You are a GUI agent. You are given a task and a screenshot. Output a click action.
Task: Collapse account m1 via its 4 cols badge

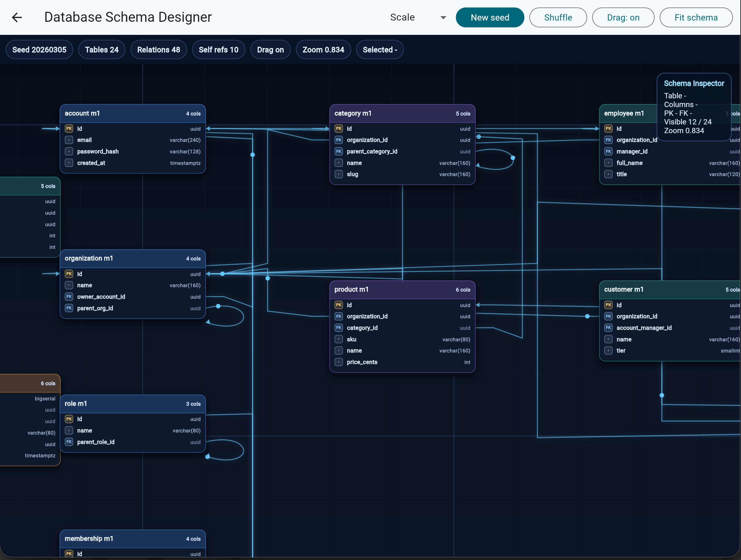[x=193, y=114]
